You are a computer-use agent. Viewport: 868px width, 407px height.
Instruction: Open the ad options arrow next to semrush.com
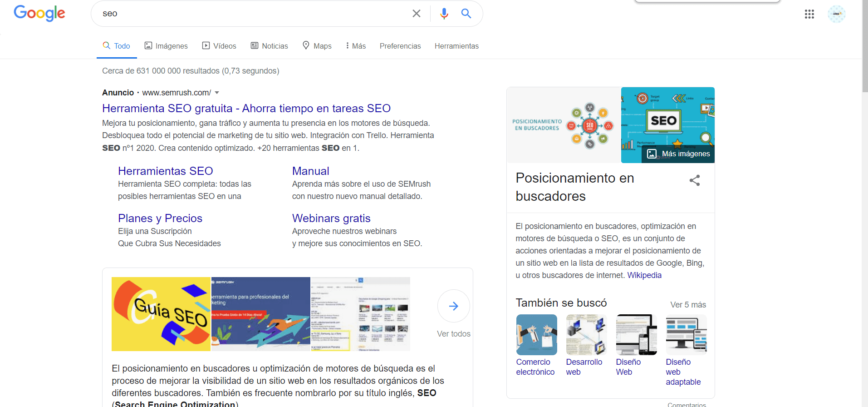(x=217, y=93)
